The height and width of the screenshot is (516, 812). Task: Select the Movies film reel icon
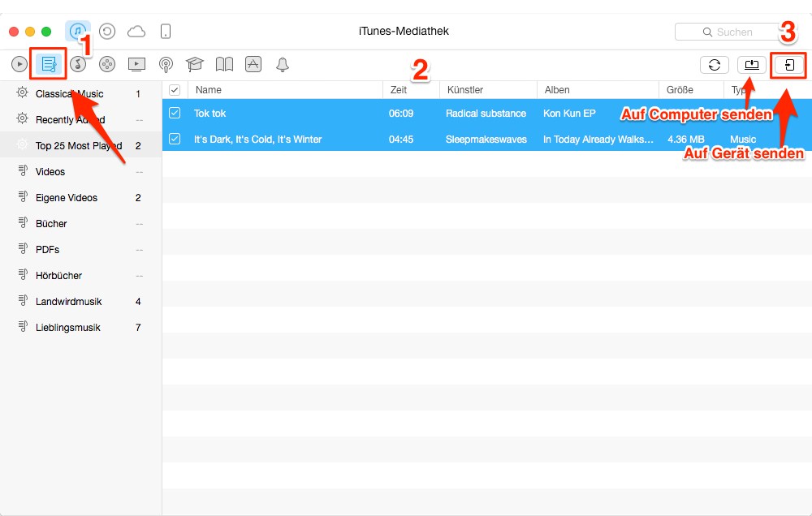[x=106, y=64]
